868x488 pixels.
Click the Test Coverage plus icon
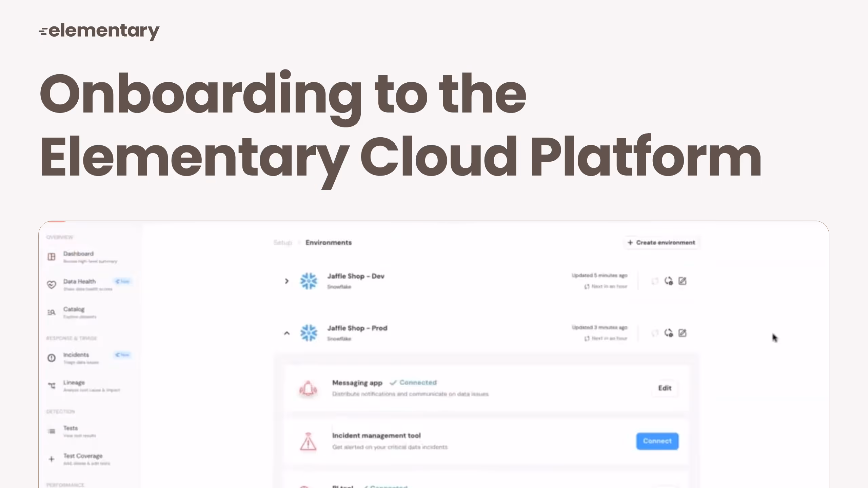pos(51,459)
